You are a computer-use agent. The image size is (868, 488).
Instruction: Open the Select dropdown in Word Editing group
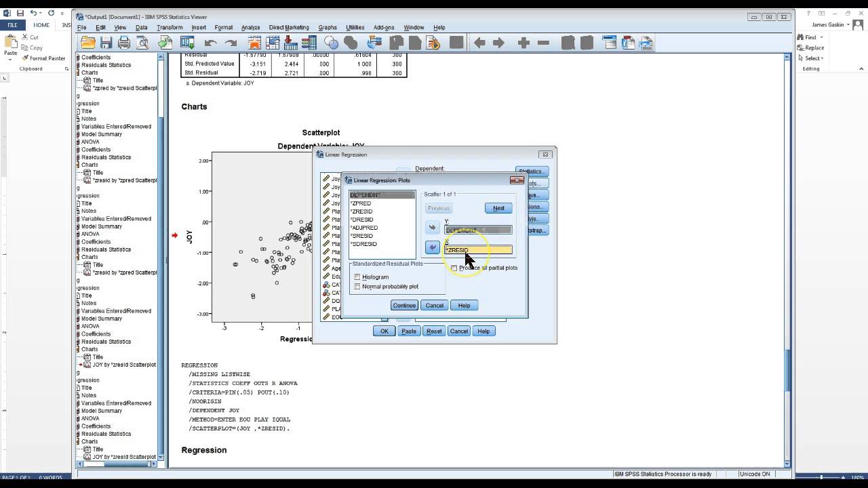pyautogui.click(x=810, y=58)
